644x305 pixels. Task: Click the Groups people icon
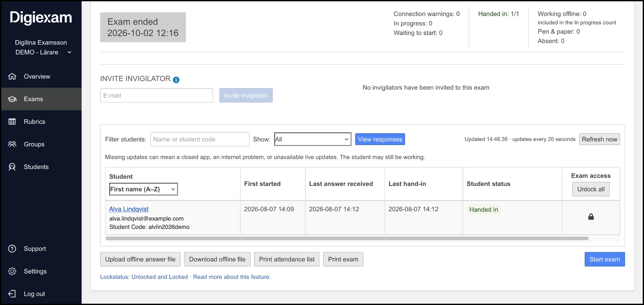12,144
